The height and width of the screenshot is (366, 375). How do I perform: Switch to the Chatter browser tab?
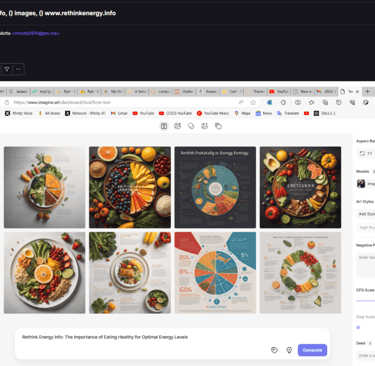[x=184, y=91]
